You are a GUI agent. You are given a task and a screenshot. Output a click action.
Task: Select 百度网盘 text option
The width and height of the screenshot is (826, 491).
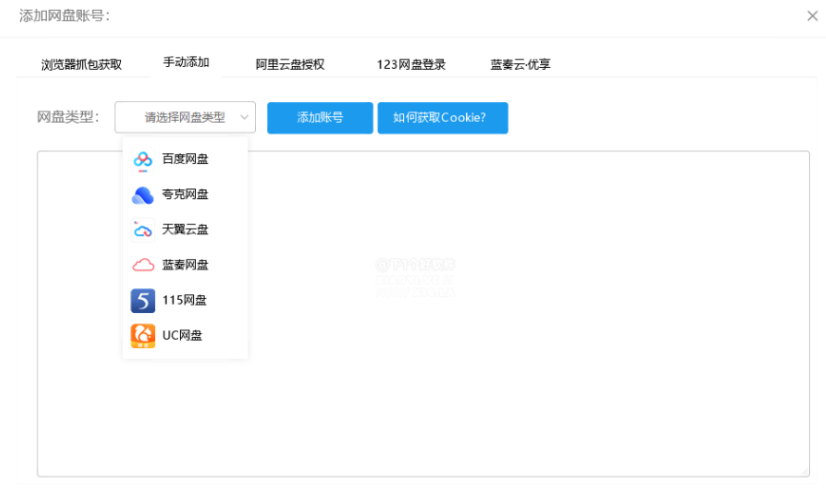pyautogui.click(x=185, y=159)
